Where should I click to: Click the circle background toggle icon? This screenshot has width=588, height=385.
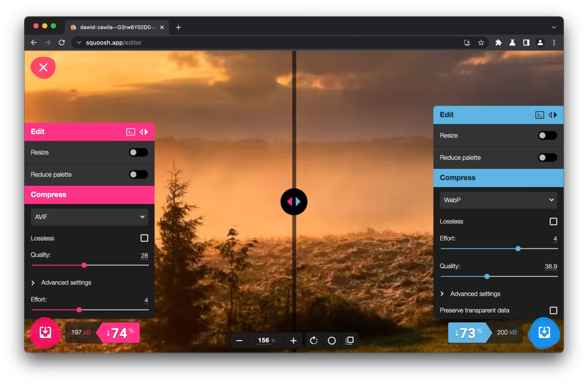click(x=332, y=340)
